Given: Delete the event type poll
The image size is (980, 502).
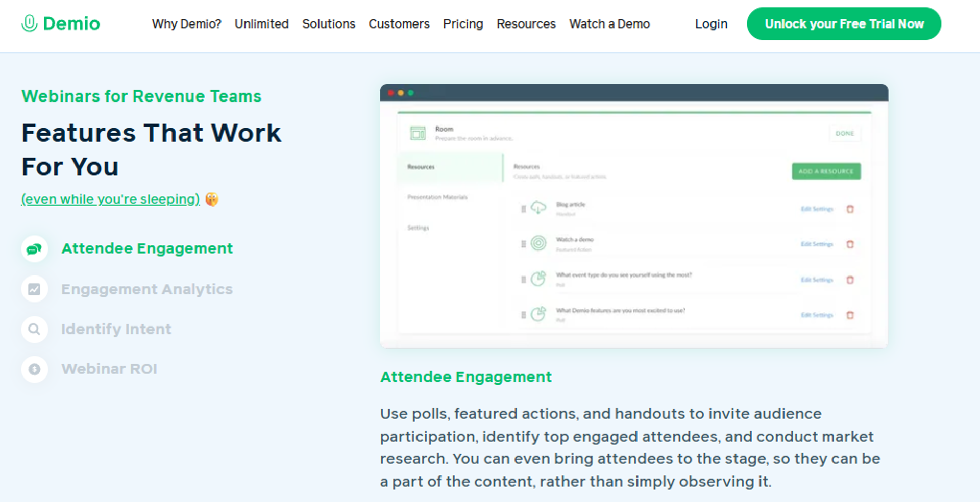Looking at the screenshot, I should [x=850, y=280].
